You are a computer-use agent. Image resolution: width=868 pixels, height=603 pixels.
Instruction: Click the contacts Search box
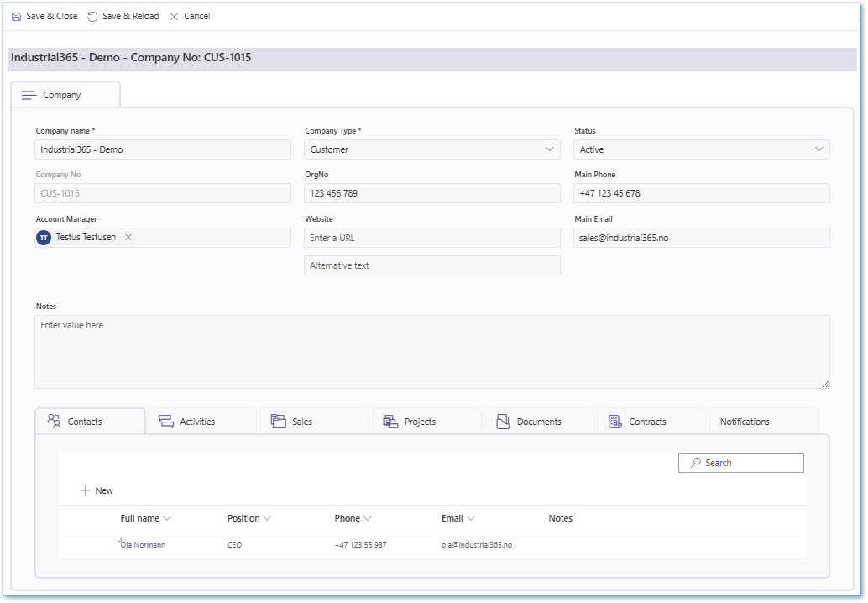740,463
